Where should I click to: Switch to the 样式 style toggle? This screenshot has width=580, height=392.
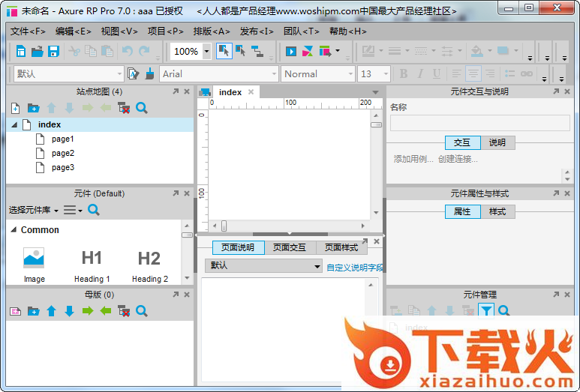point(497,212)
